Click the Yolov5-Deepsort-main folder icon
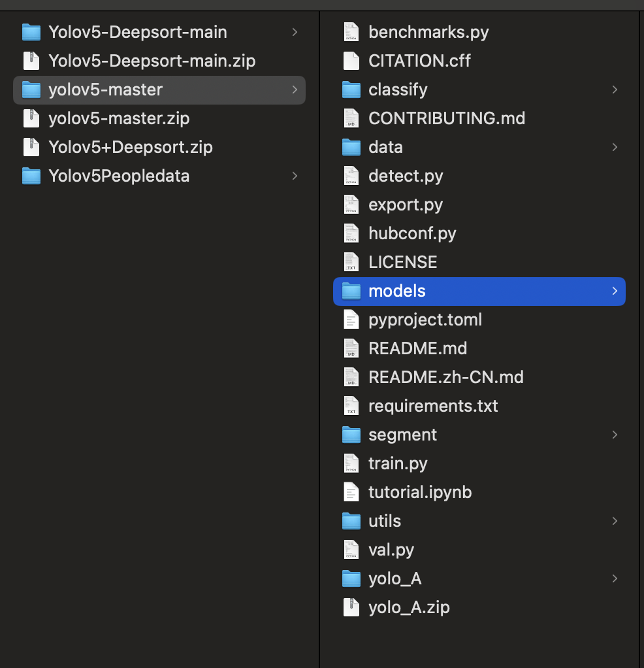The image size is (644, 668). click(x=31, y=32)
